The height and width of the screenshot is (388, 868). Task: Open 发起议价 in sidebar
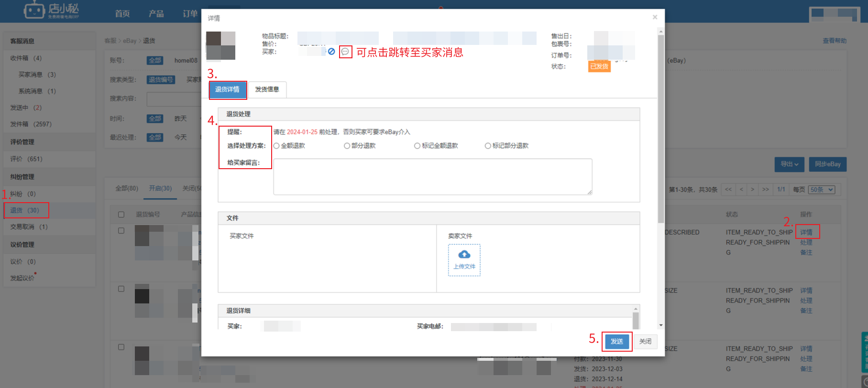point(22,278)
